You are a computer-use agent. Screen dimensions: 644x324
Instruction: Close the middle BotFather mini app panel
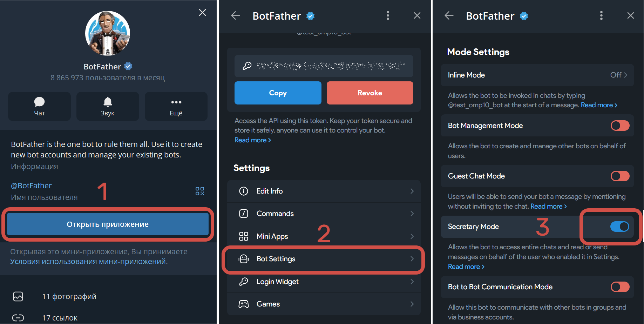(x=417, y=15)
